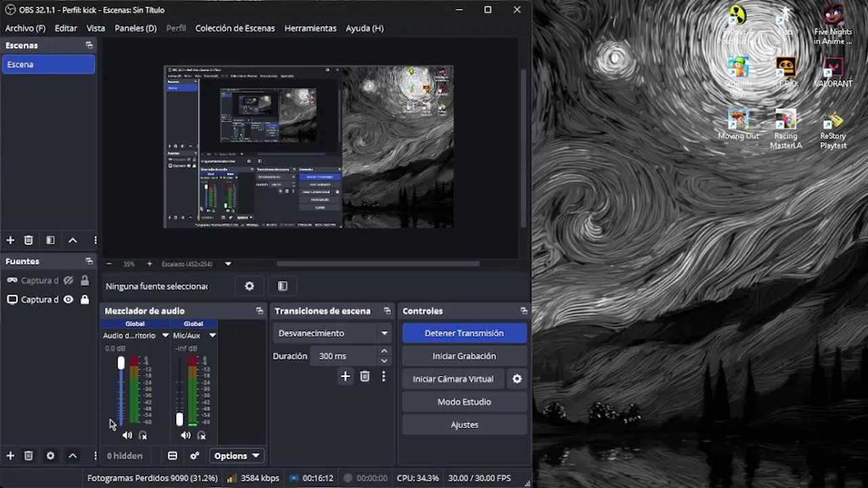Open VALORANT desktop shortcut
This screenshot has height=488, width=868.
click(833, 73)
